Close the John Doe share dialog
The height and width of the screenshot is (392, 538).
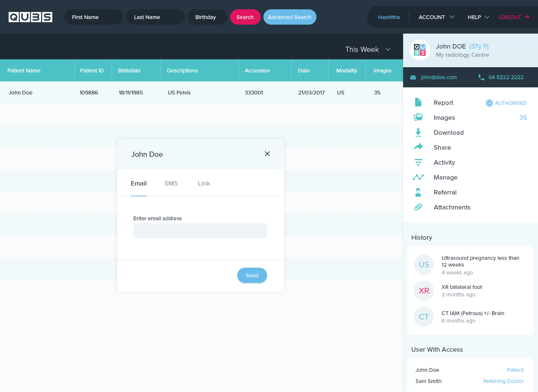pos(267,154)
